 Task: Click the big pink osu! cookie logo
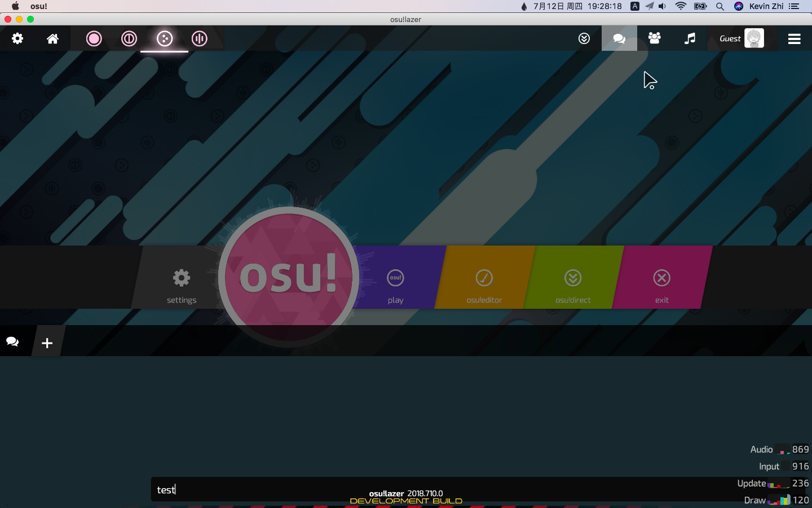(x=288, y=277)
